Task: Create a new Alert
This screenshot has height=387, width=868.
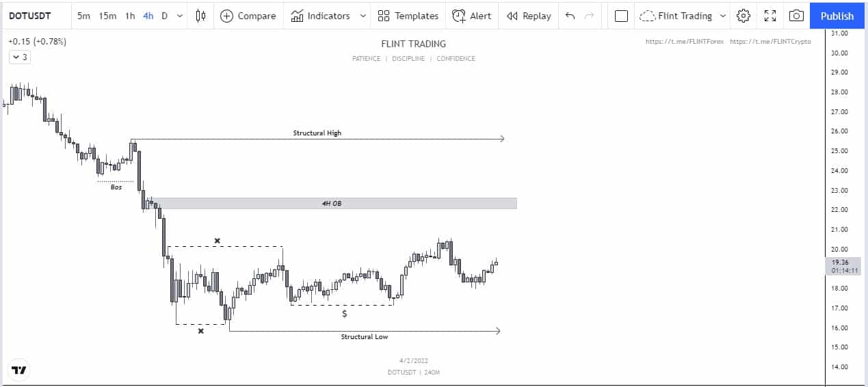Action: point(472,16)
